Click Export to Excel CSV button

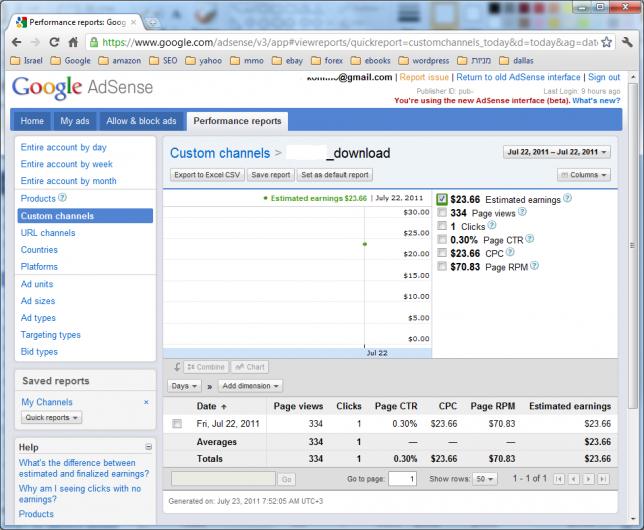[x=207, y=175]
